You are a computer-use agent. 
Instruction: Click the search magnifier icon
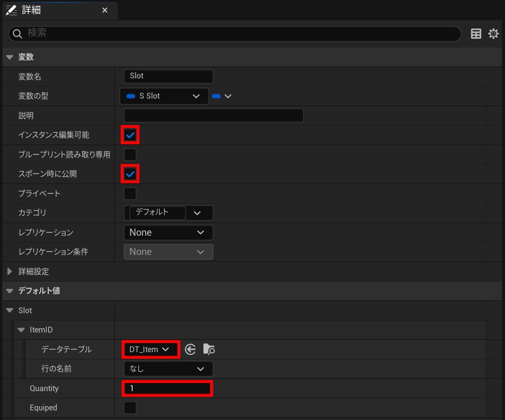(18, 34)
